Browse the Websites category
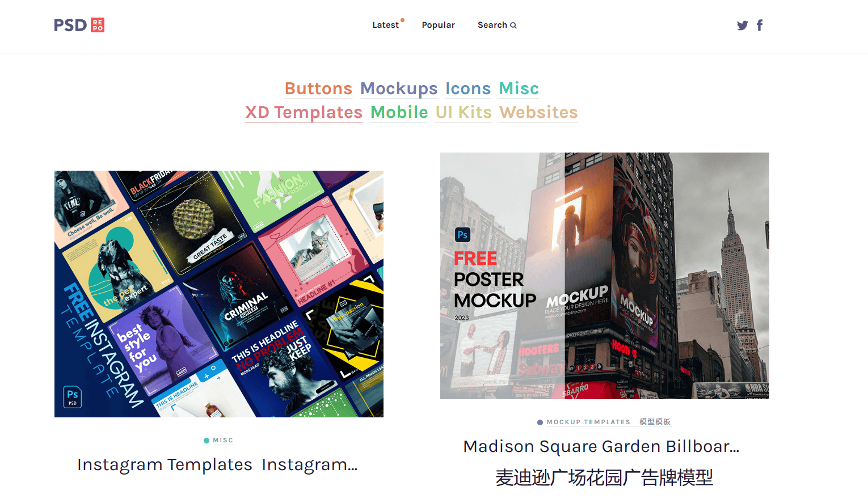 click(538, 112)
